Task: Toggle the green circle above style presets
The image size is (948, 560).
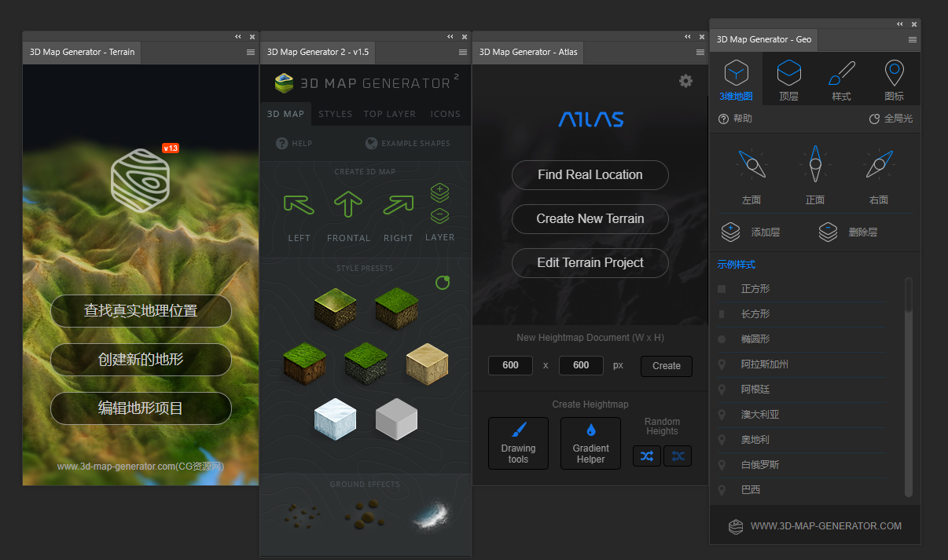Action: pyautogui.click(x=443, y=283)
